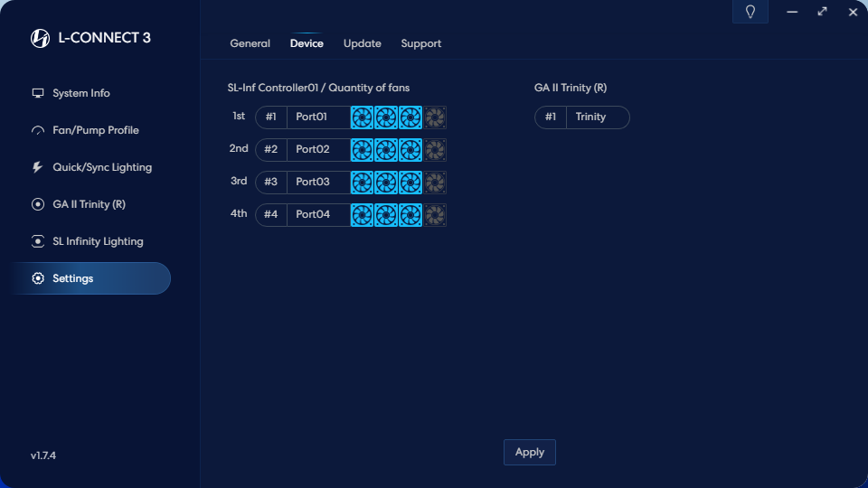The image size is (868, 488).
Task: Select the Device tab
Action: tap(307, 43)
